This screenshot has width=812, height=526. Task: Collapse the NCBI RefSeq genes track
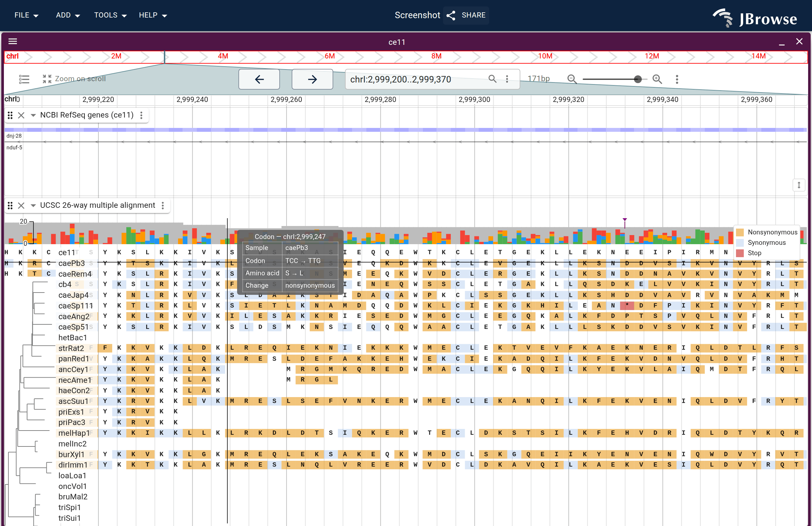pos(33,115)
